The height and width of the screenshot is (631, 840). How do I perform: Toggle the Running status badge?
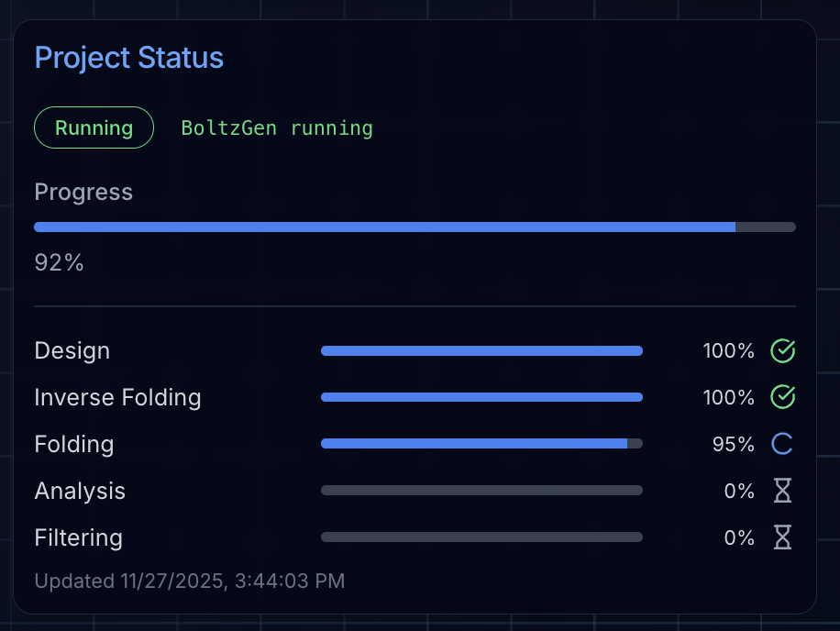(94, 127)
